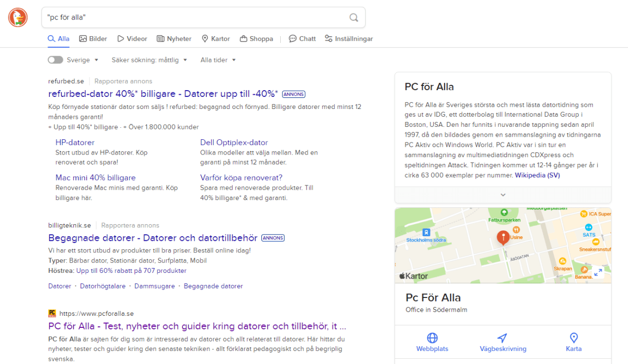Click the DuckDuckGo logo
The width and height of the screenshot is (628, 364).
click(x=17, y=17)
